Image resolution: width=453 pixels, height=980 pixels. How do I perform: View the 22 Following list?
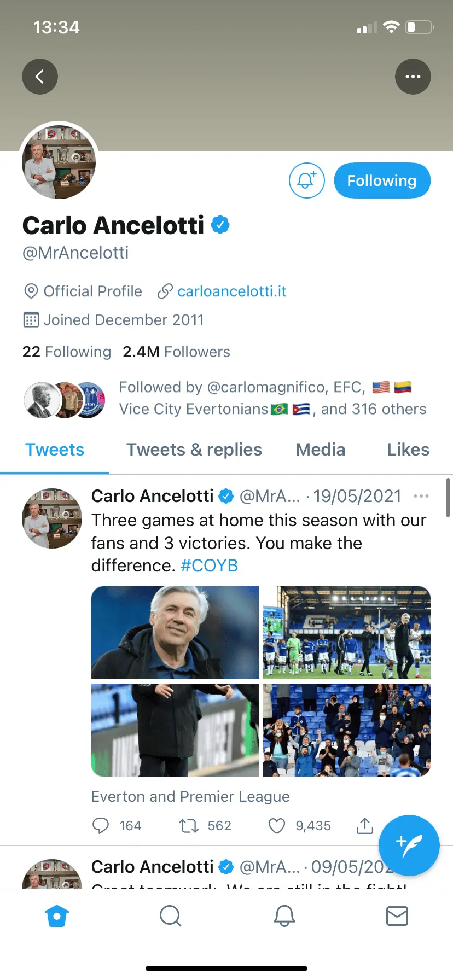66,352
